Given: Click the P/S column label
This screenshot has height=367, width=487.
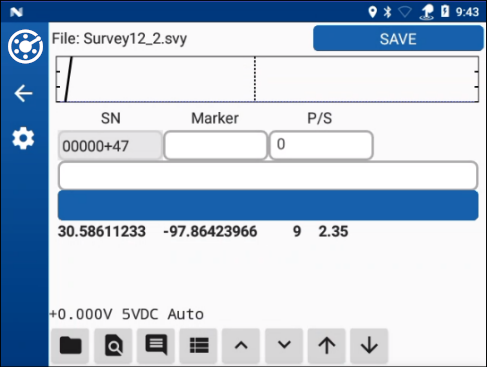Looking at the screenshot, I should 320,118.
